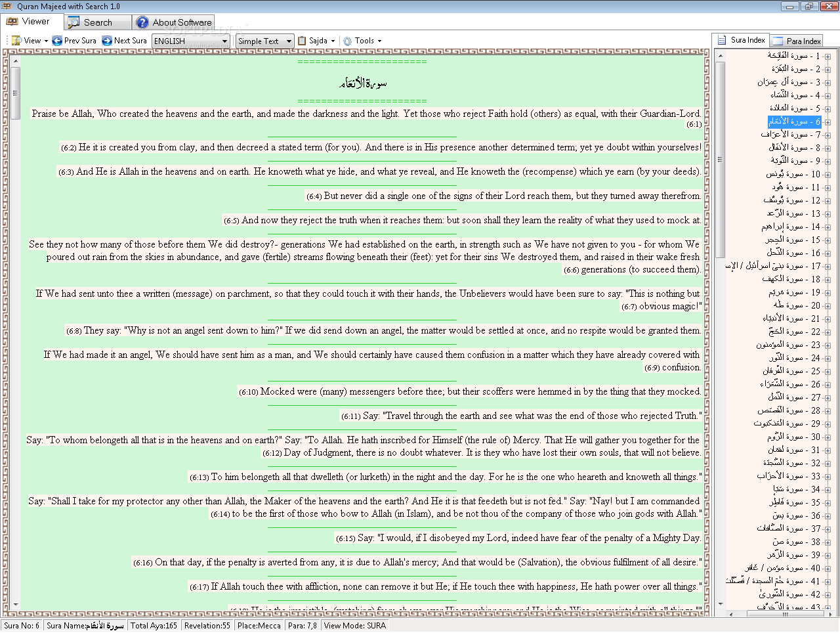
Task: Expand the highlighted sura 6 node
Action: 828,121
